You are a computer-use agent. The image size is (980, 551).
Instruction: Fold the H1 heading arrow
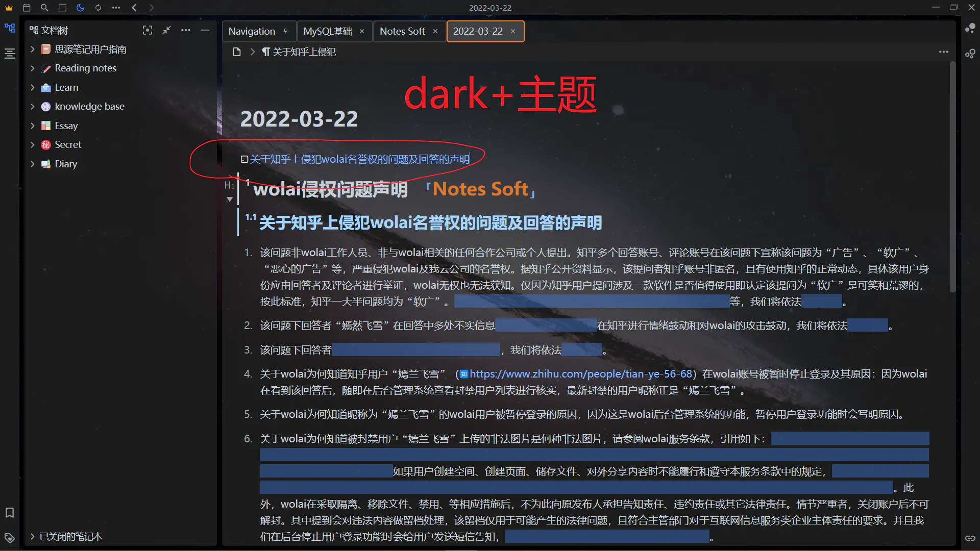pos(230,199)
